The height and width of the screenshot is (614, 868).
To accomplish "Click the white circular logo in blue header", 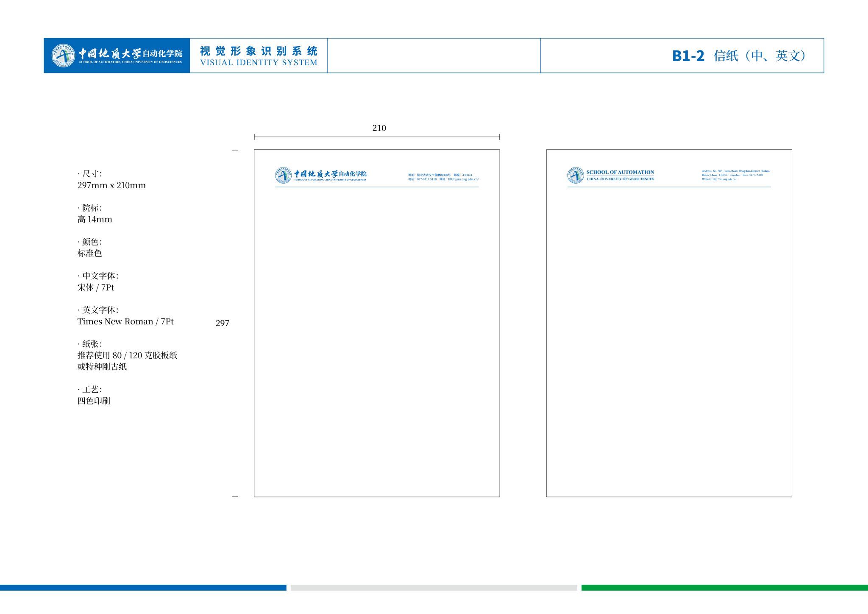I will [x=63, y=56].
